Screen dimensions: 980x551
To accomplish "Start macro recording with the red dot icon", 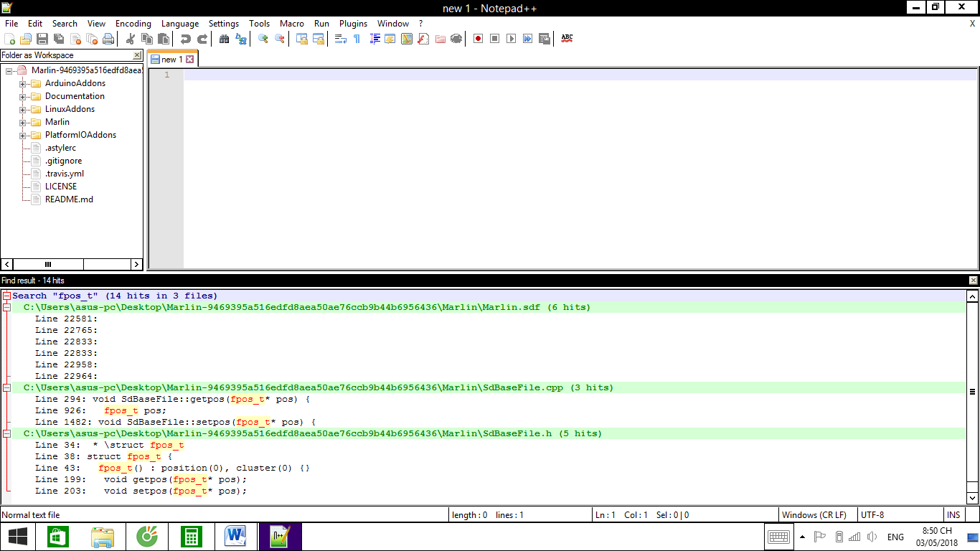I will pos(479,39).
